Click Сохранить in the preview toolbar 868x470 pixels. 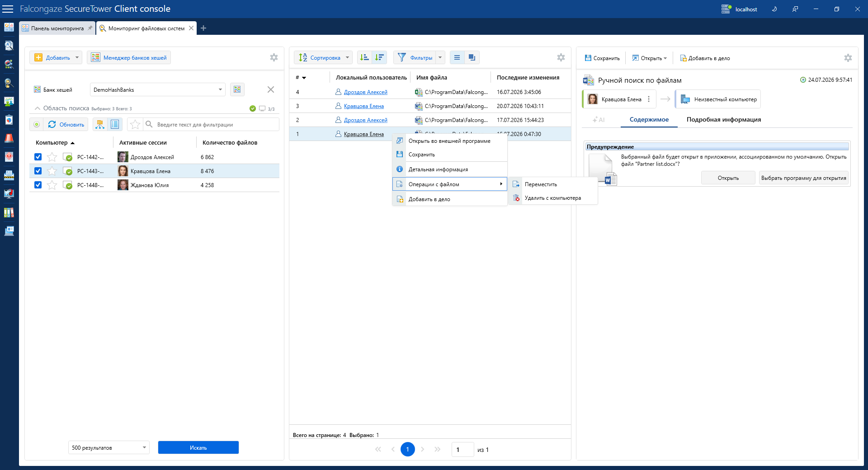[602, 58]
